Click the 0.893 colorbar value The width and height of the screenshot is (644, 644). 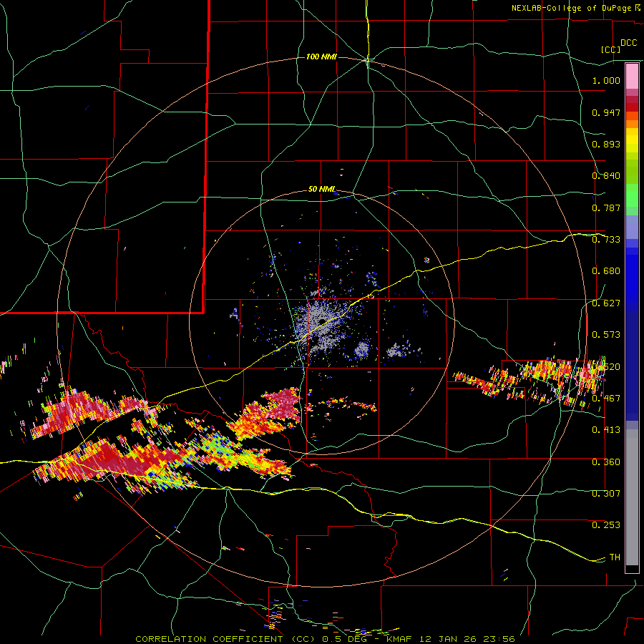[606, 144]
